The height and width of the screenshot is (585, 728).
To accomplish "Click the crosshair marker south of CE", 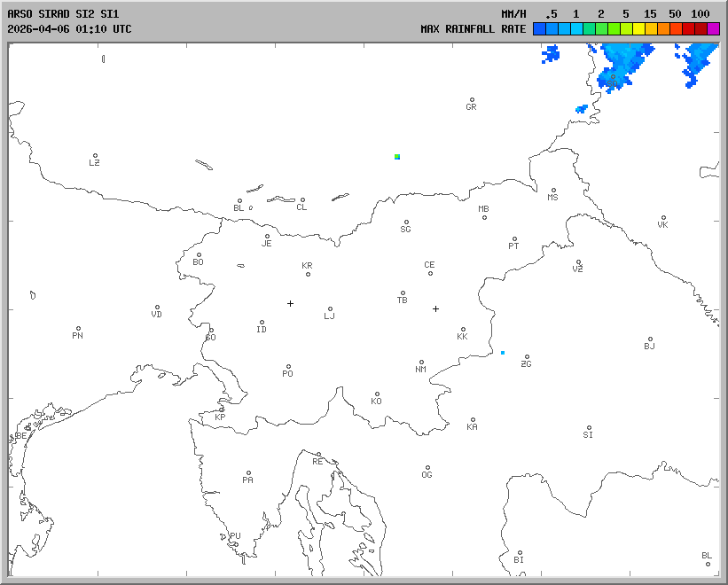I will [x=435, y=308].
